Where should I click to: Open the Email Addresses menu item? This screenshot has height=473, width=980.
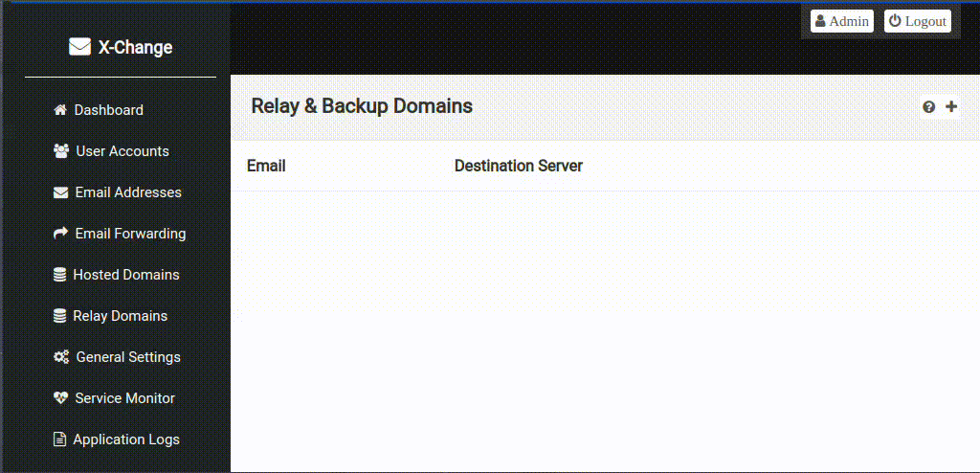[127, 192]
